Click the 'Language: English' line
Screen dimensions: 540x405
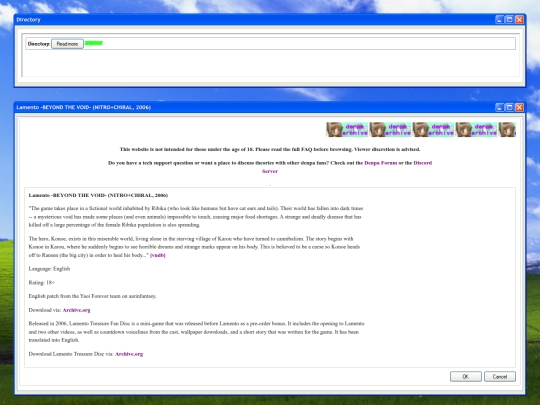point(49,269)
